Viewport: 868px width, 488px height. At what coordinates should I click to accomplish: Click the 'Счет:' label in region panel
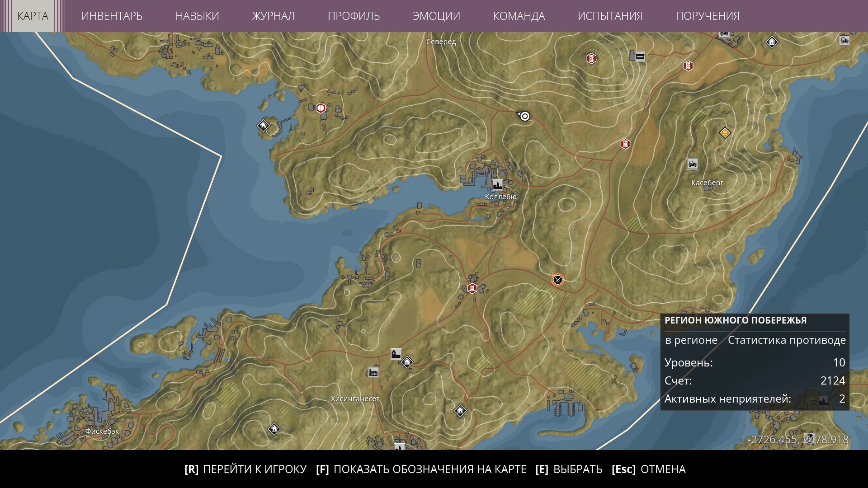(x=678, y=380)
